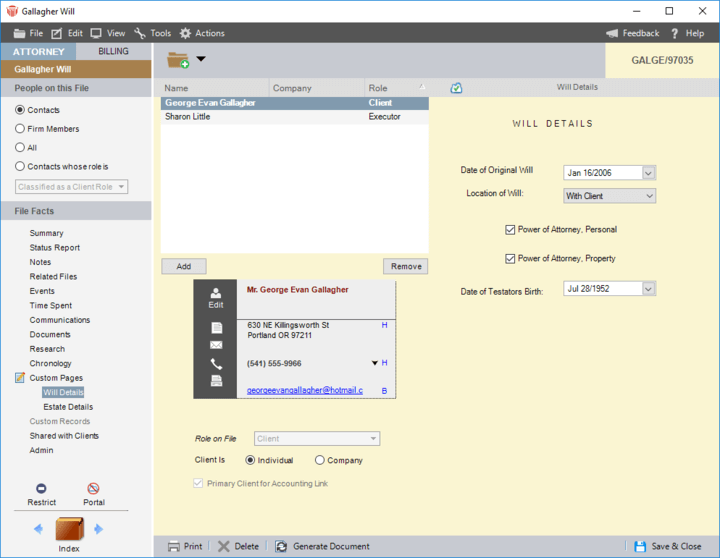Go to next file with right arrow
This screenshot has height=558, width=720.
coord(98,529)
